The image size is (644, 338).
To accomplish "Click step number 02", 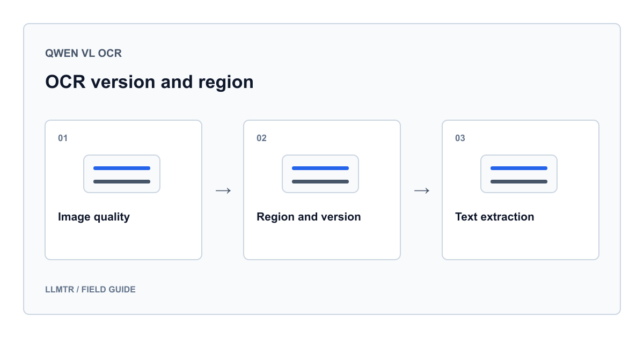I will [x=261, y=138].
